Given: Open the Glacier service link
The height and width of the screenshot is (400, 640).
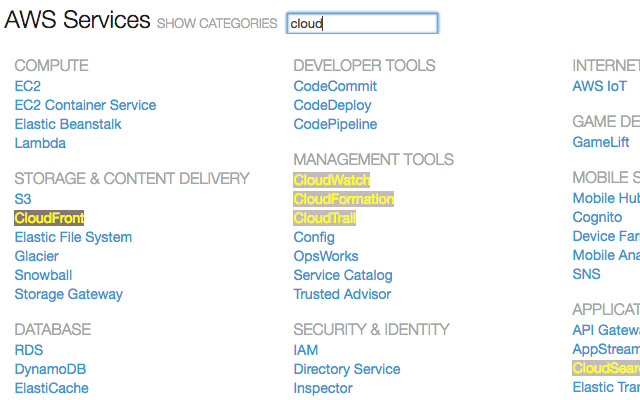Looking at the screenshot, I should (x=36, y=256).
